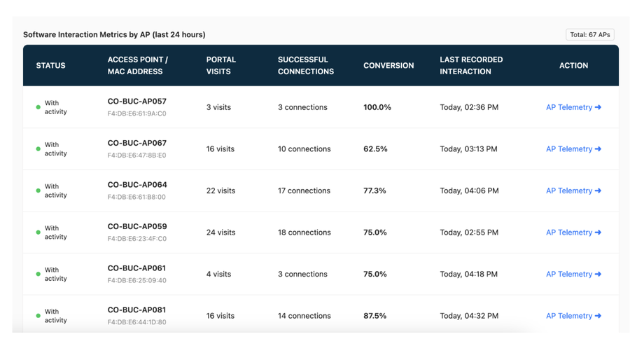Open AP Telemetry link for CO-BUC-AP057
Screen dimensions: 644x346
573,107
